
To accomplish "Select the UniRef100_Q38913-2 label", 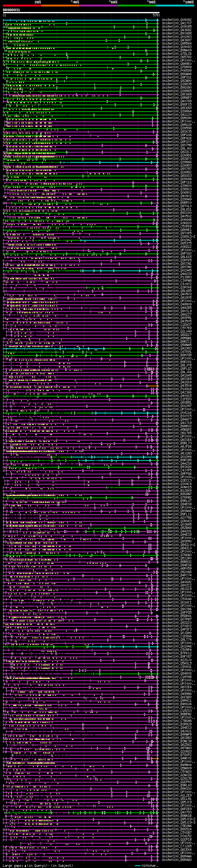I will pos(179,236).
